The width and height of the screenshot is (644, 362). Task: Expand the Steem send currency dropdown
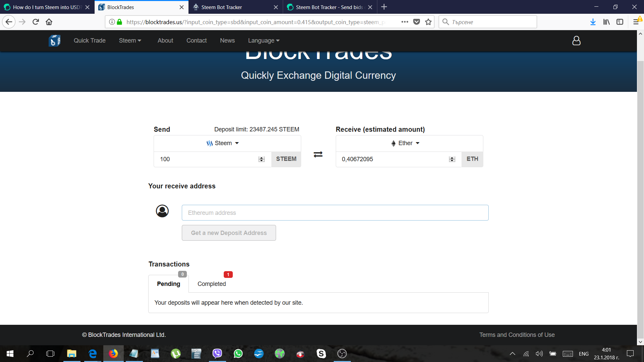point(223,143)
